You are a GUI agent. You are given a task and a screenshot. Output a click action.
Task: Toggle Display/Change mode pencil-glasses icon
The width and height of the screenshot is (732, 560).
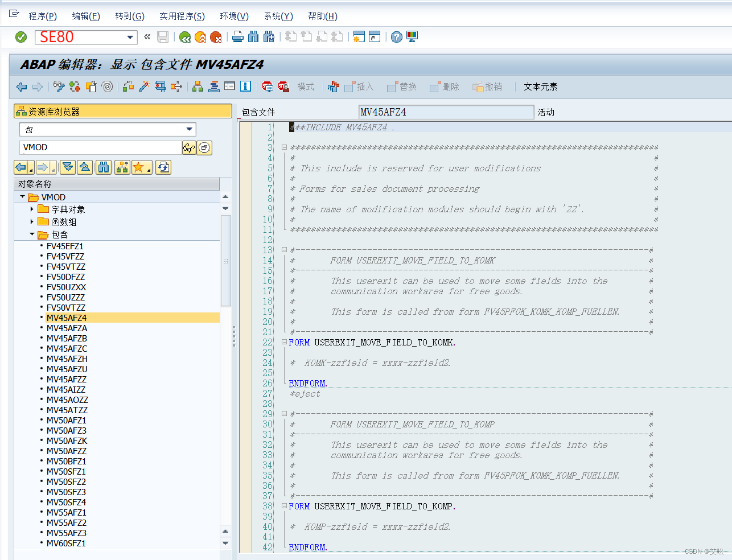[x=59, y=87]
